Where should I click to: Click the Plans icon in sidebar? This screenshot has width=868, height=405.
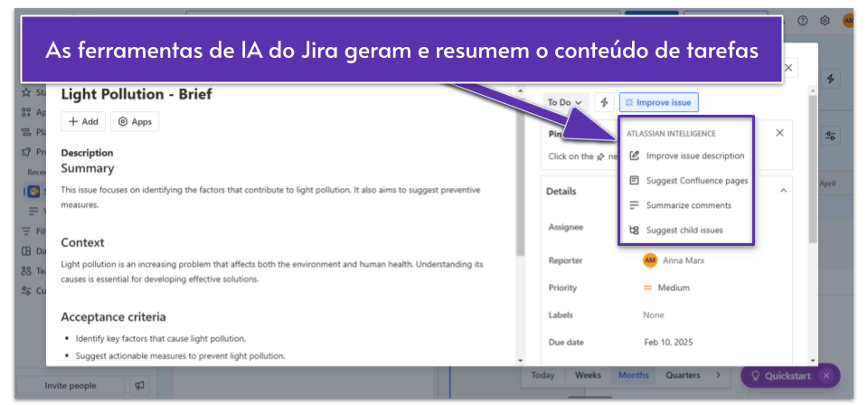tap(26, 132)
